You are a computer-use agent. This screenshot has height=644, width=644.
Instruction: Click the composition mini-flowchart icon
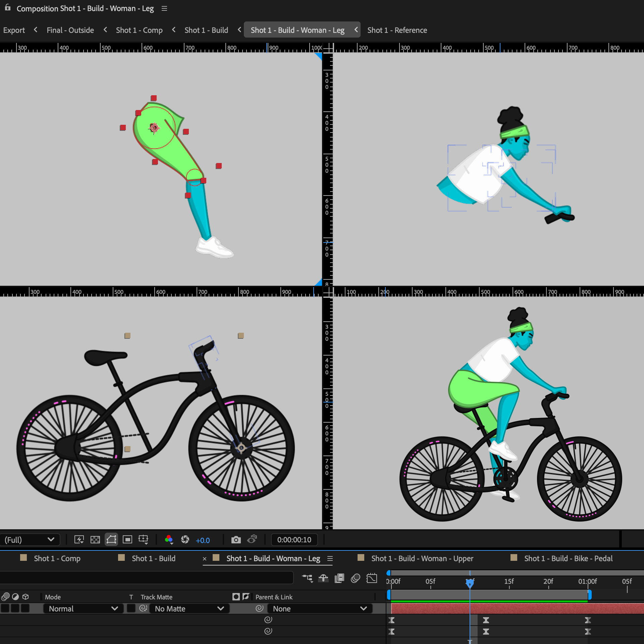(x=307, y=578)
